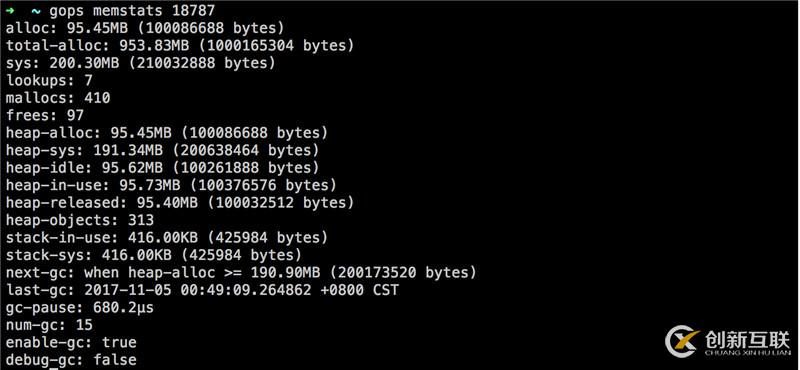
Task: Click the heap-released: 95.40MB line
Action: (180, 203)
